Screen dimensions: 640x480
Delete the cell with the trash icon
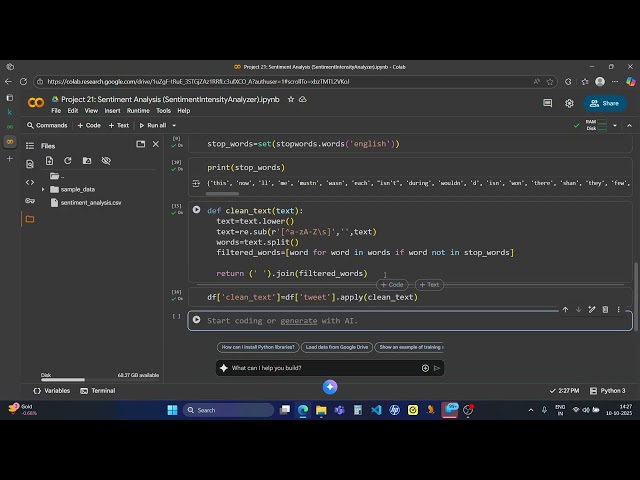coord(605,310)
